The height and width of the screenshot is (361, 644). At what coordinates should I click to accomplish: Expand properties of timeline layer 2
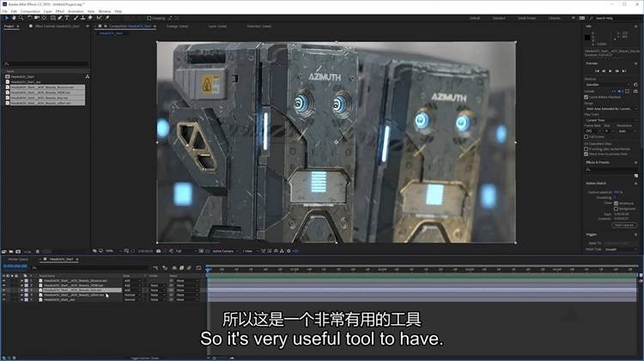point(21,285)
